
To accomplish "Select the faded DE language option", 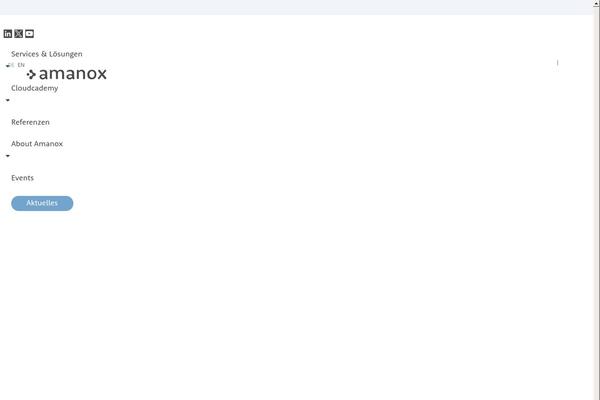I will (x=11, y=65).
